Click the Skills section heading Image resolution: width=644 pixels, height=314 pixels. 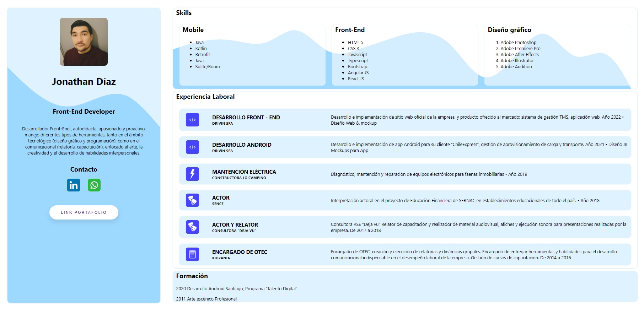tap(184, 13)
